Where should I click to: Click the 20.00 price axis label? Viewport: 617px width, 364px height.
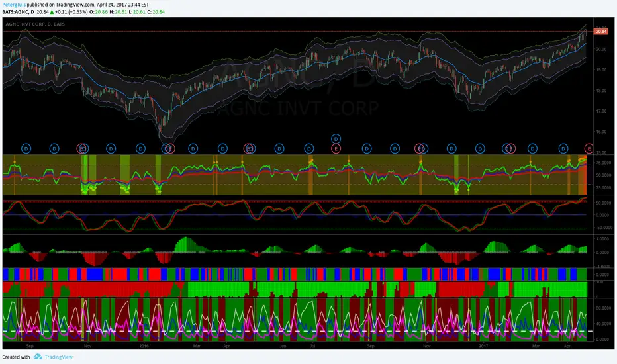[x=601, y=49]
